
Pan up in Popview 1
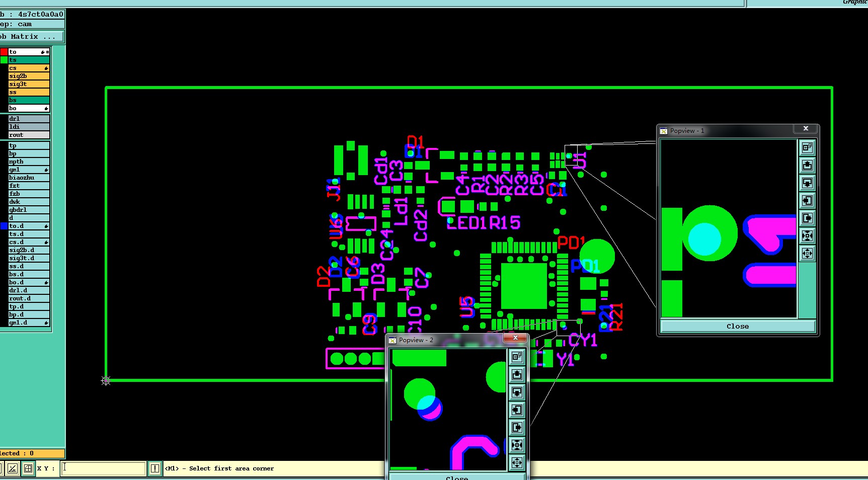click(x=807, y=165)
